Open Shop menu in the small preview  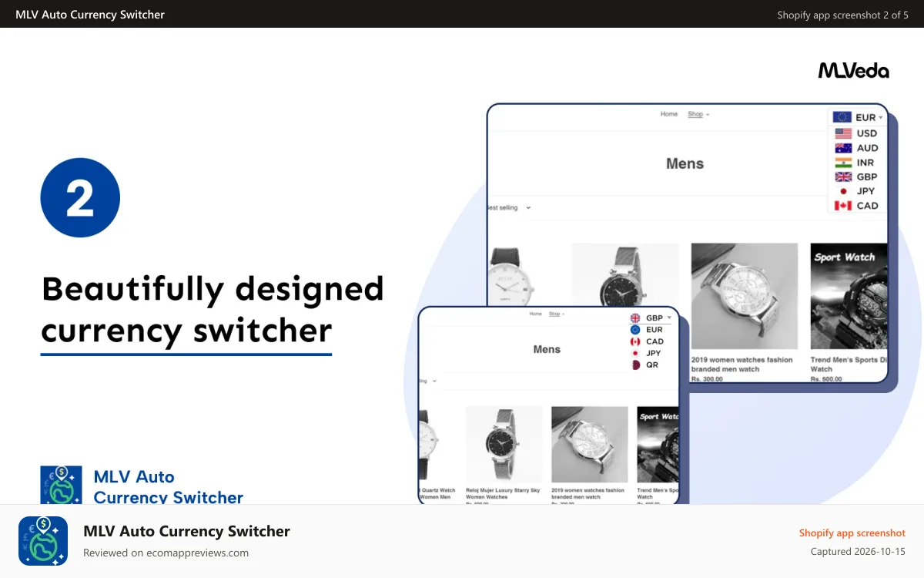(557, 314)
